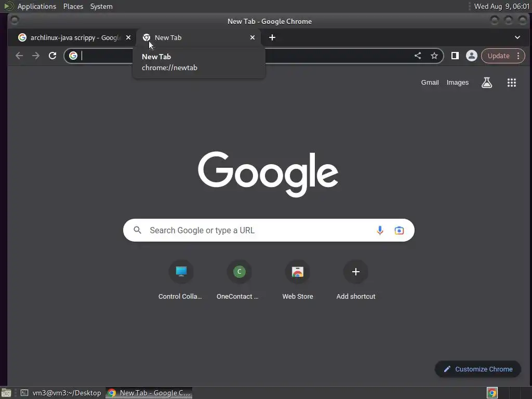Open a new tab with plus
The image size is (532, 399).
click(272, 37)
